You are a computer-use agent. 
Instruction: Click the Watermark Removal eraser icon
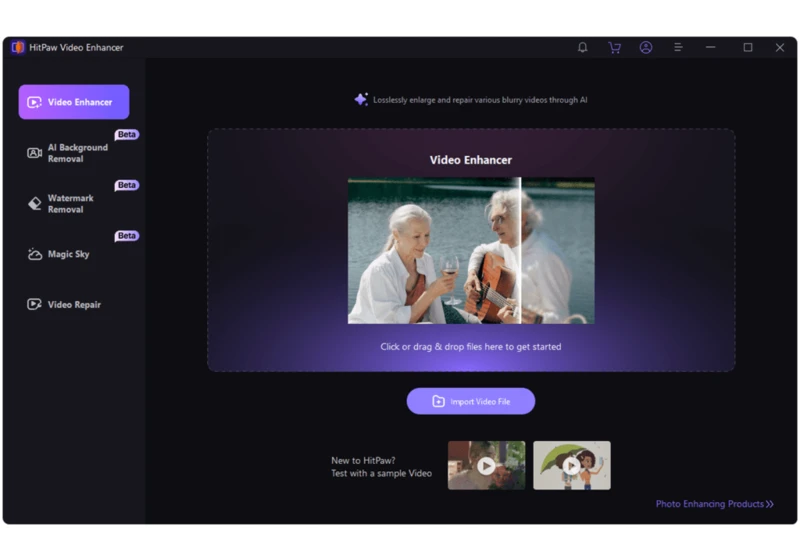(x=34, y=203)
